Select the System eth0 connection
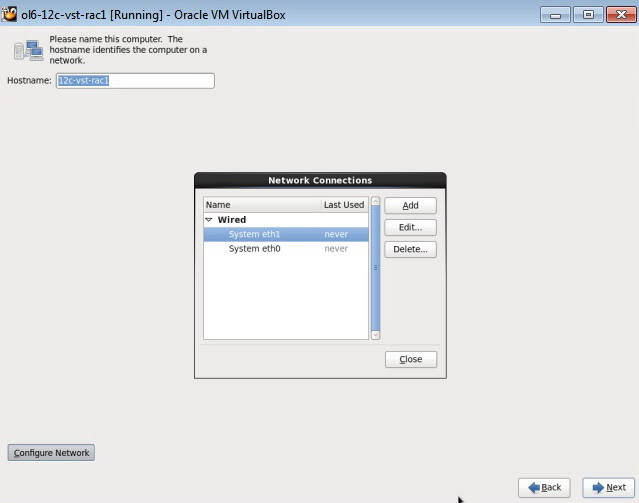 click(x=286, y=249)
